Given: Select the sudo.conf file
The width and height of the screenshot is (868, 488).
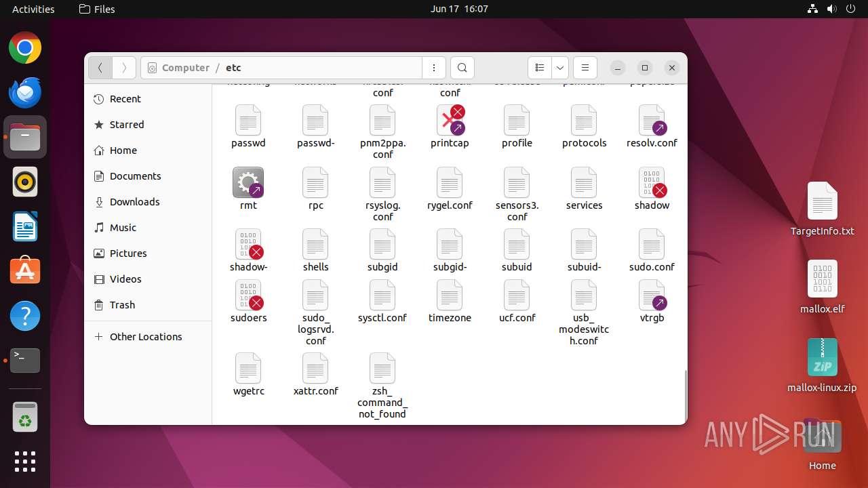Looking at the screenshot, I should point(652,244).
